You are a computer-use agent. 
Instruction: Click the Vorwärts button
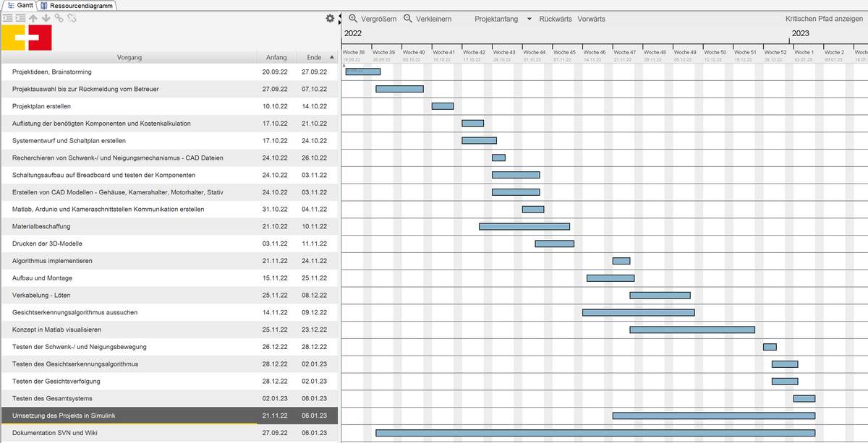591,19
